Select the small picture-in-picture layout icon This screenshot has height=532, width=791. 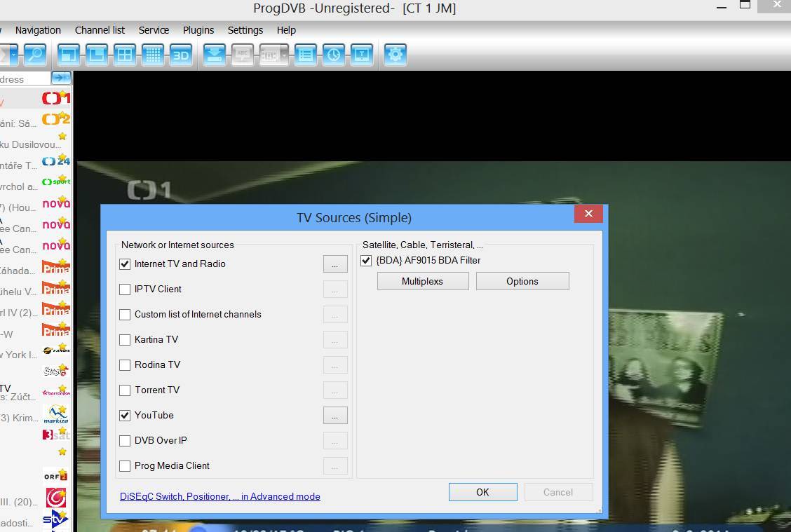pyautogui.click(x=69, y=55)
